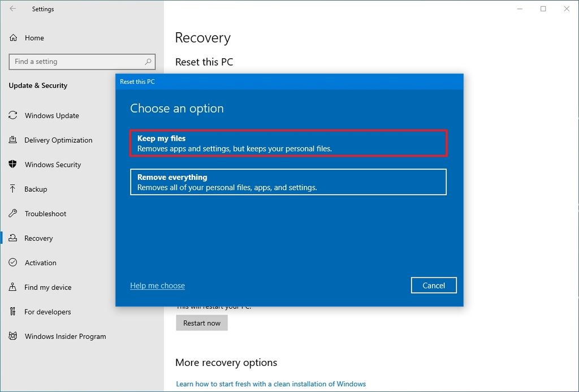
Task: Click the search magnifier icon
Action: point(148,62)
